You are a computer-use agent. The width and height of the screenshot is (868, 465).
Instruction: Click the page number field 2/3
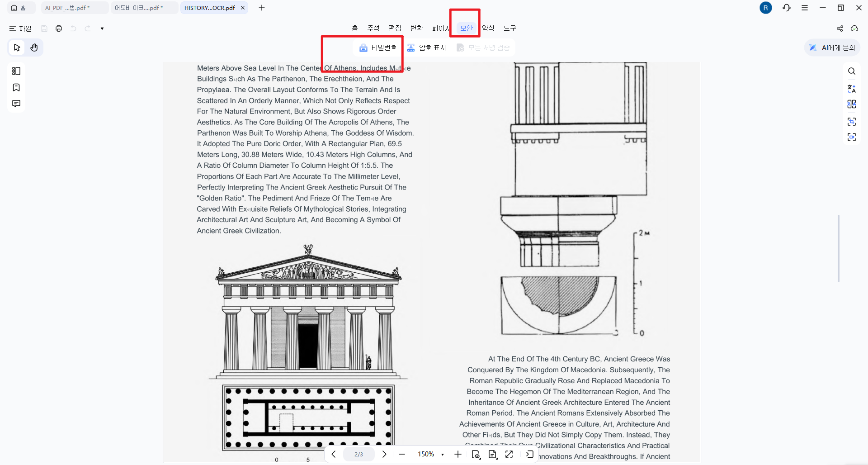pyautogui.click(x=359, y=454)
